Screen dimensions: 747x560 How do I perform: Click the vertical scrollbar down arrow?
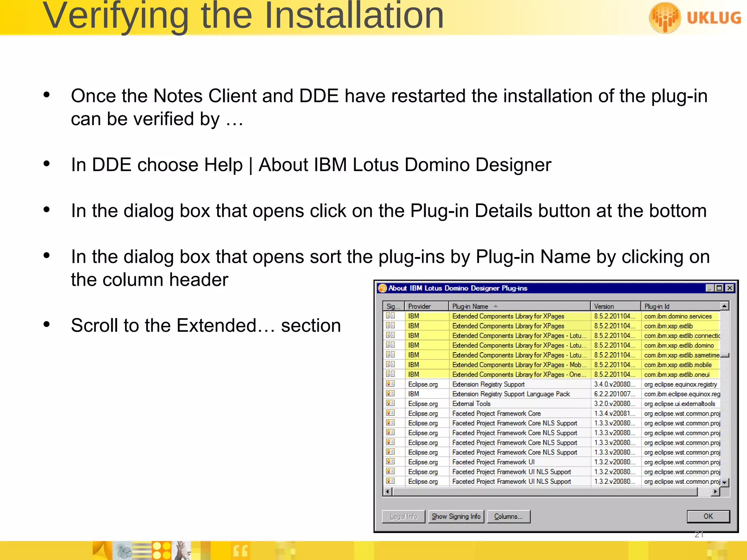[x=725, y=482]
